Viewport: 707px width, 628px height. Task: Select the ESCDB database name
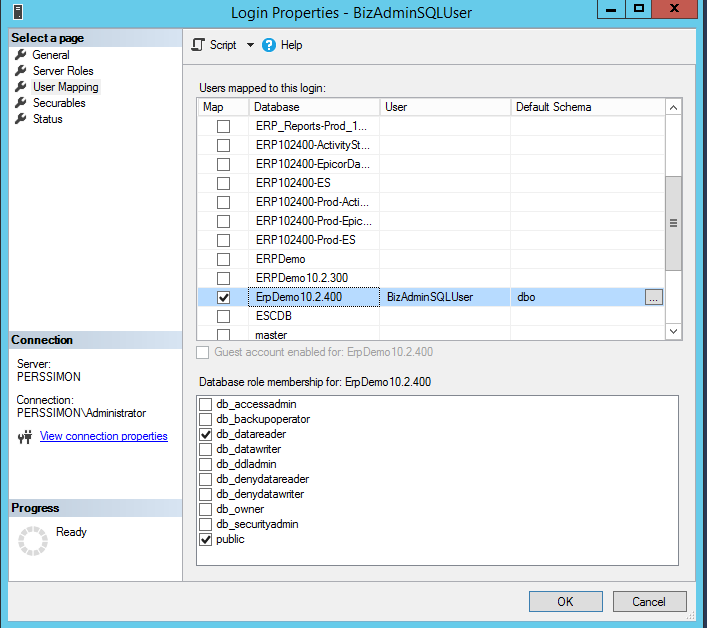coord(274,316)
